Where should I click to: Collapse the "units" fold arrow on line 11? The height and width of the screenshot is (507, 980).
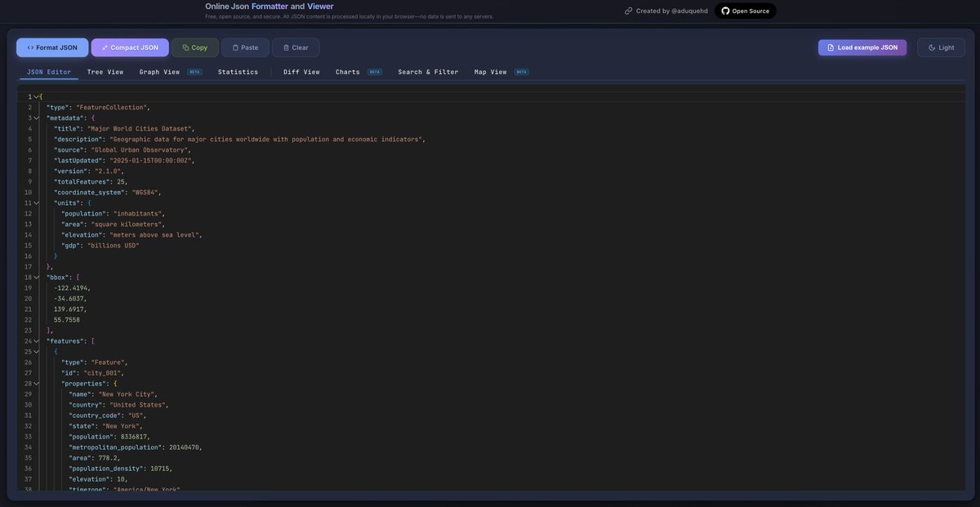[36, 203]
